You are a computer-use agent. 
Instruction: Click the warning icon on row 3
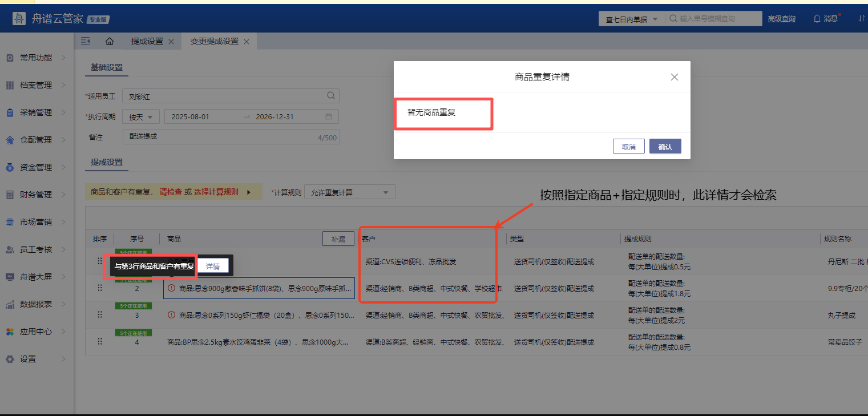point(171,315)
